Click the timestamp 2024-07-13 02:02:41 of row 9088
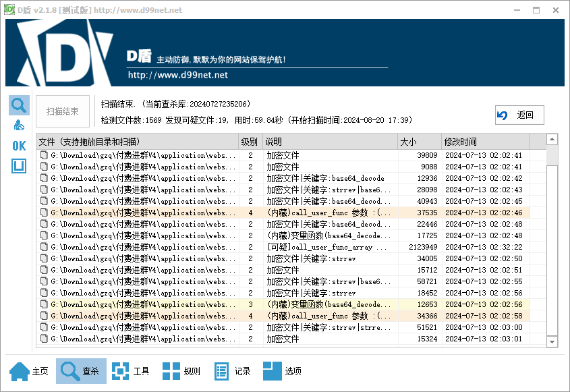 (x=484, y=167)
